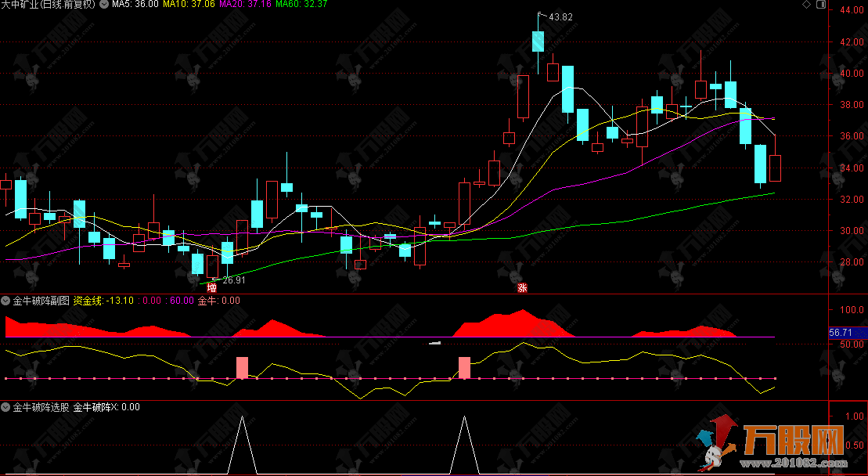The width and height of the screenshot is (868, 476).
Task: Click the 43.82 high price marker
Action: click(560, 17)
